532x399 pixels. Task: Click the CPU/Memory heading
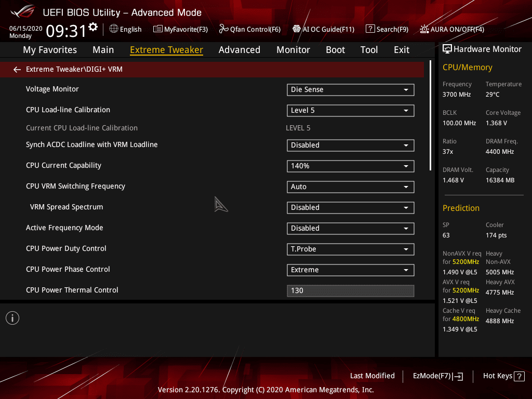coord(467,68)
